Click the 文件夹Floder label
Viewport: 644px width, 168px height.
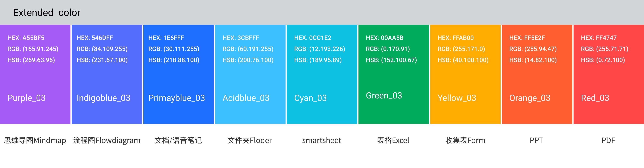[250, 140]
